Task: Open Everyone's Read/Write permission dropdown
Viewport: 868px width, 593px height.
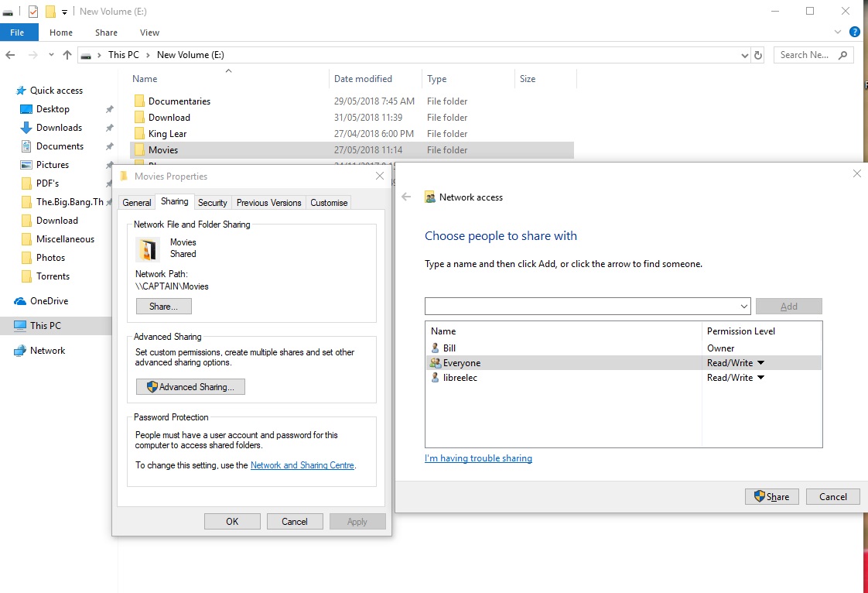Action: point(760,363)
